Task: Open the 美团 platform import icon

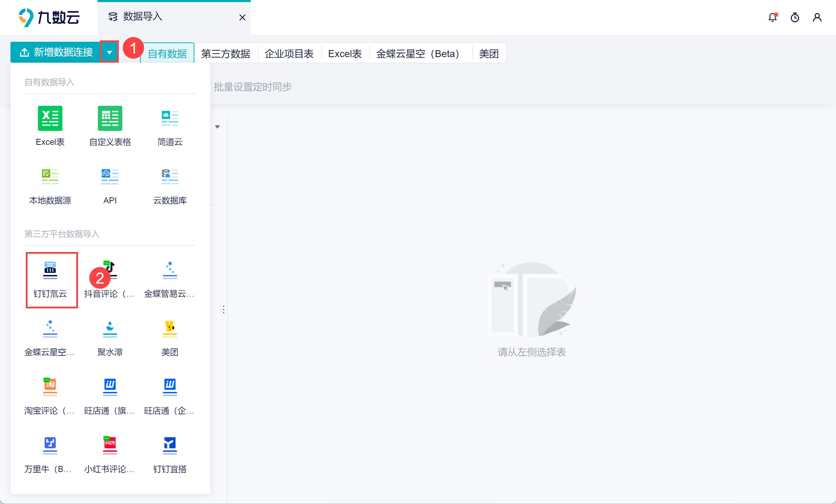Action: point(170,329)
